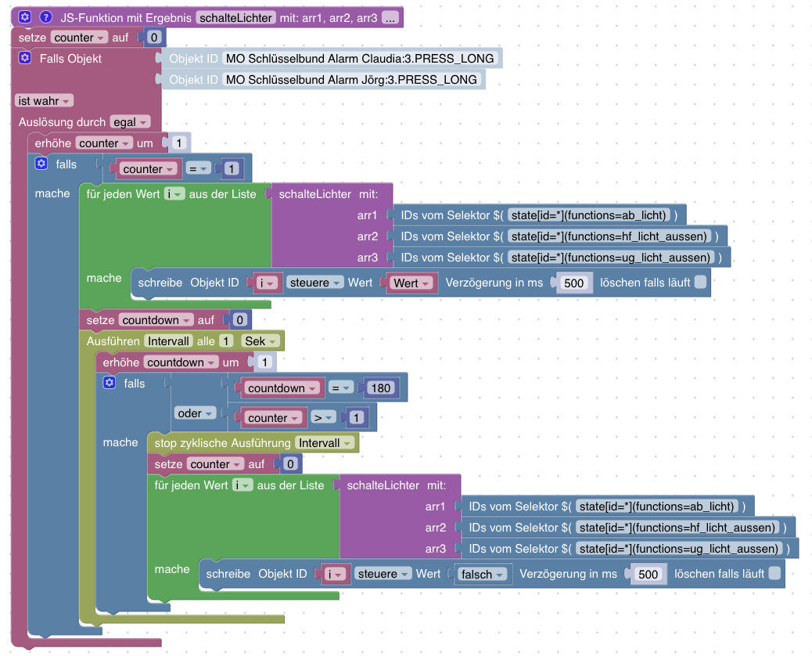
Task: Click 180 countdown comparison value
Action: (381, 387)
